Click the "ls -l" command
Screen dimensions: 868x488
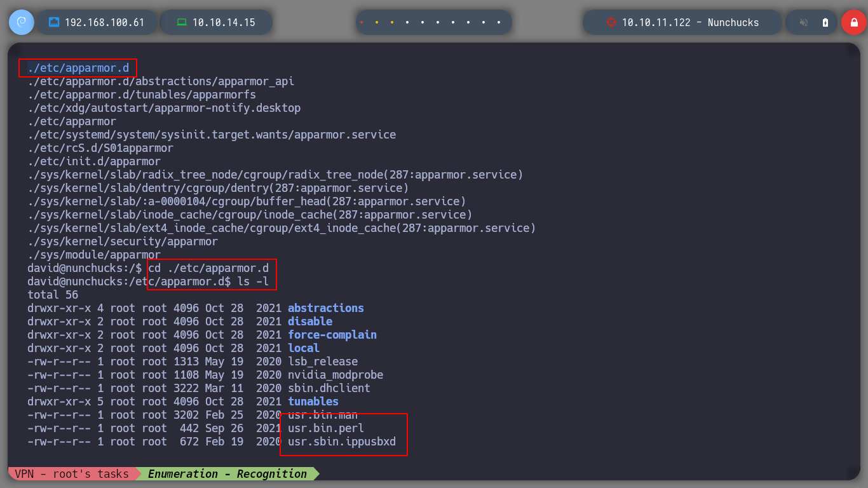pos(253,281)
